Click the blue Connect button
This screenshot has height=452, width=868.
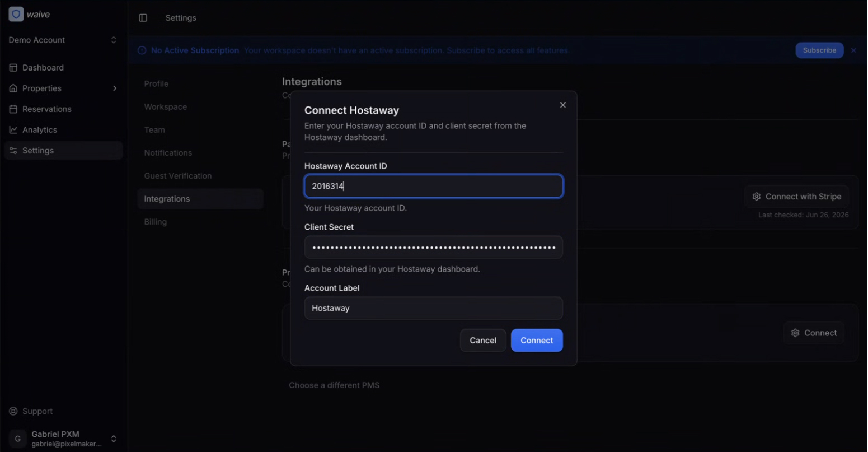537,341
